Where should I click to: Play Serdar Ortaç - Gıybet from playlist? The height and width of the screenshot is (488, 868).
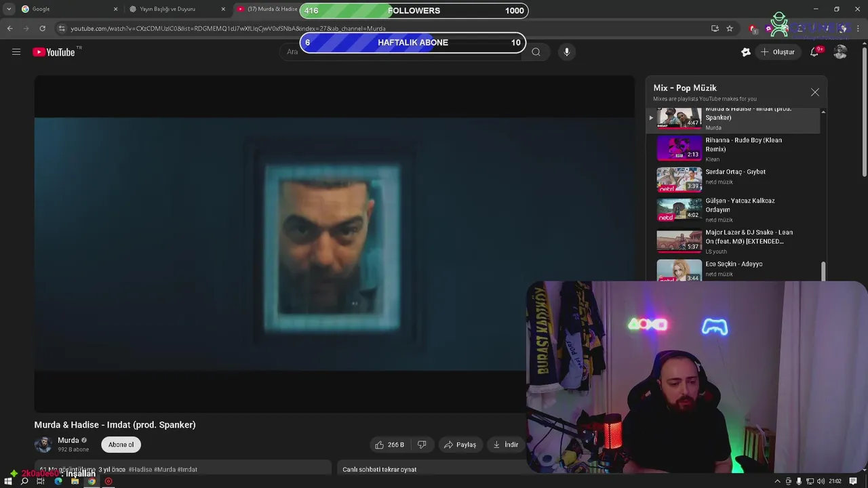[737, 180]
